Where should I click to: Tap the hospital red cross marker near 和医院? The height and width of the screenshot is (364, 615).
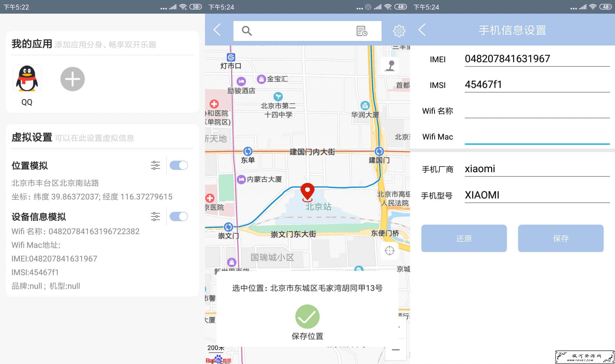(x=214, y=104)
